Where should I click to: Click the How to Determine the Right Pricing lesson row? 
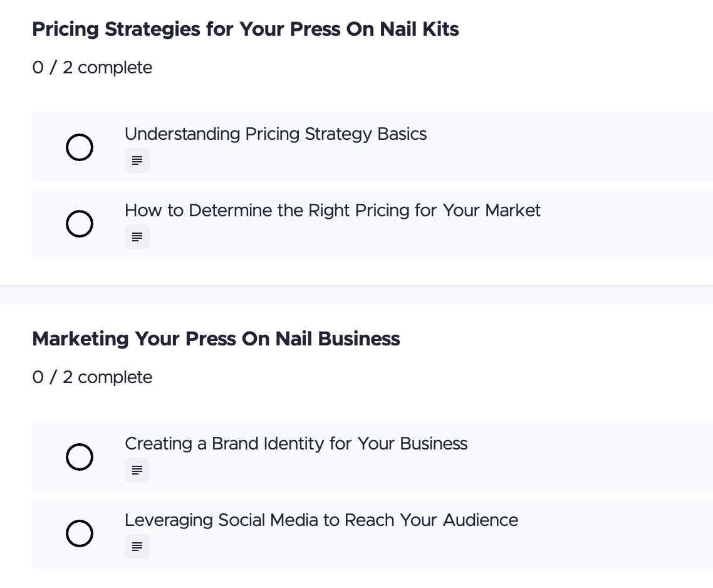[333, 211]
